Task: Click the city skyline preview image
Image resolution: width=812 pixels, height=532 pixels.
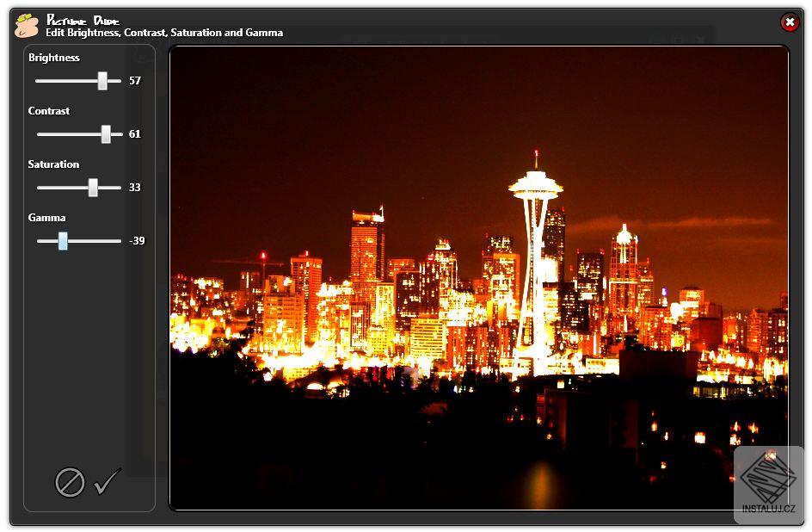Action: 479,278
